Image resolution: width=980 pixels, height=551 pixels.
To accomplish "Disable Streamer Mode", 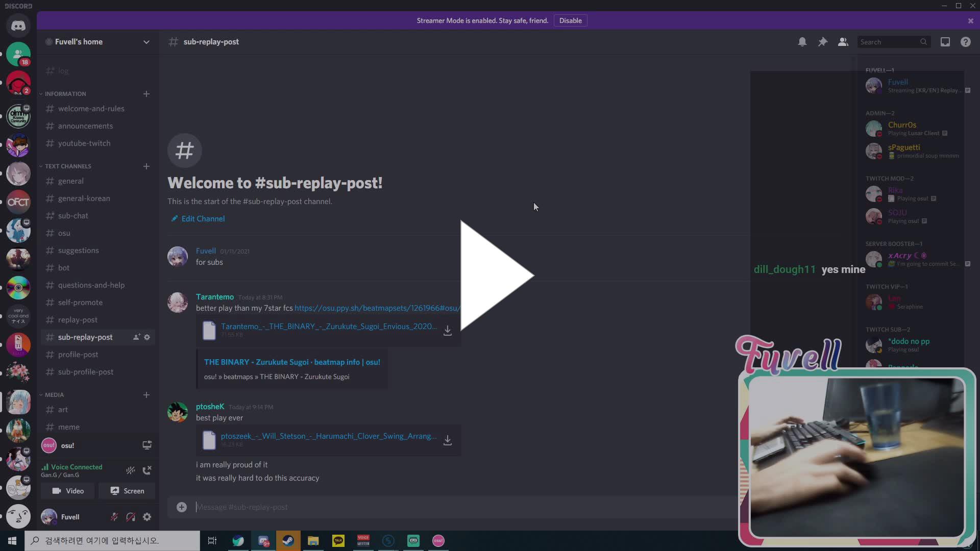I will [x=570, y=20].
